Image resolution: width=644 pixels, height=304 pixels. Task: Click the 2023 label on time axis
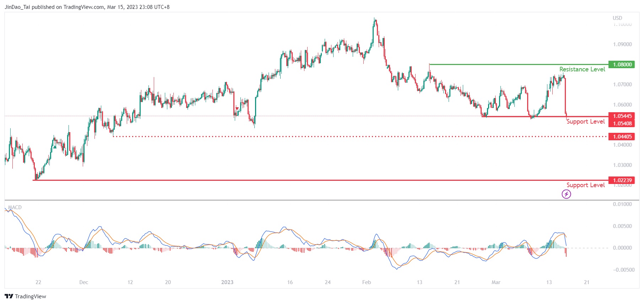(227, 282)
